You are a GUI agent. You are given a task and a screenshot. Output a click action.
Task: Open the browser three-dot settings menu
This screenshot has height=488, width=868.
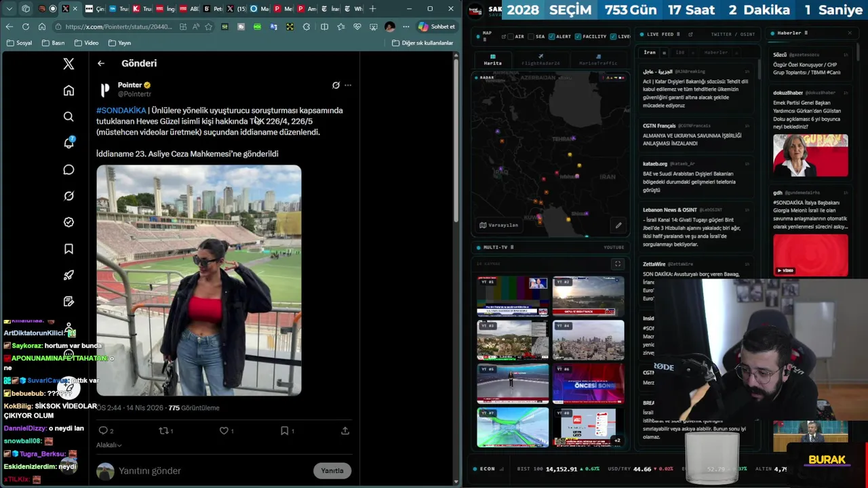coord(406,26)
